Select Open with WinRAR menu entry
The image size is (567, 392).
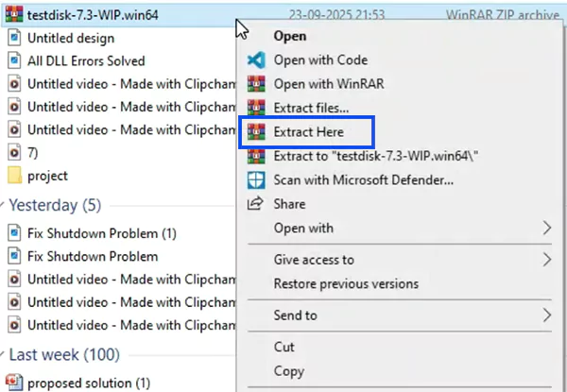[329, 84]
